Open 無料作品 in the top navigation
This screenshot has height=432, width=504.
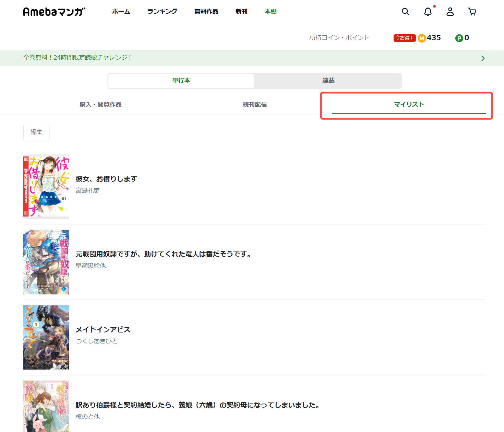pos(206,12)
